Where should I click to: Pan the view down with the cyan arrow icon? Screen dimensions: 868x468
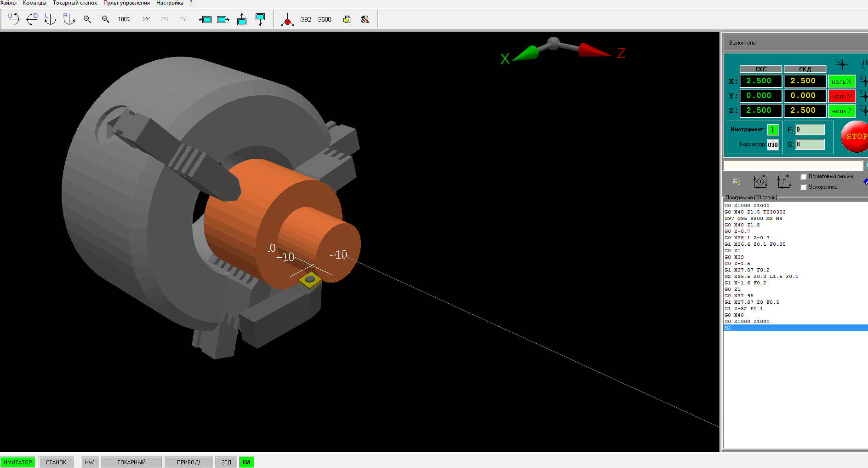point(260,19)
